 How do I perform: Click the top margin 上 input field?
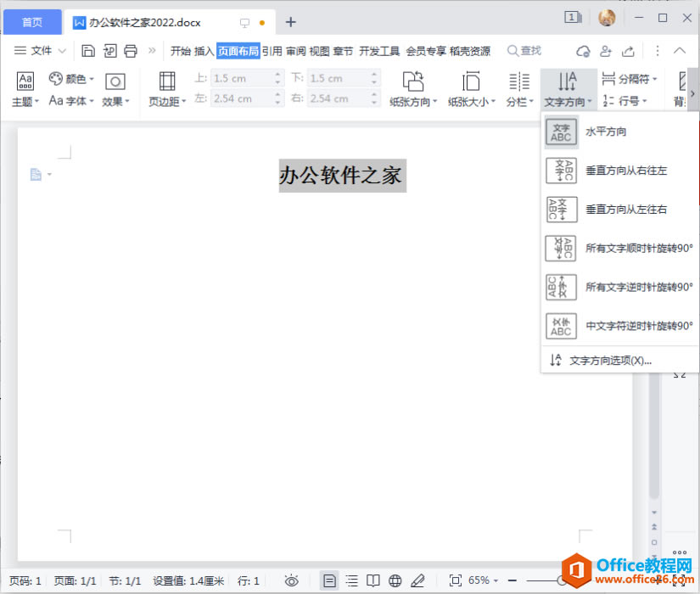pyautogui.click(x=245, y=77)
